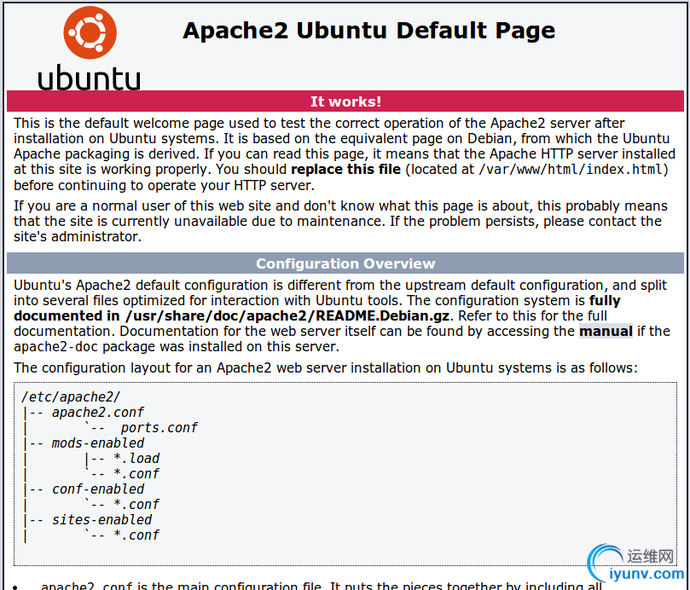690x590 pixels.
Task: Click the 'It works!' red banner
Action: coord(345,101)
